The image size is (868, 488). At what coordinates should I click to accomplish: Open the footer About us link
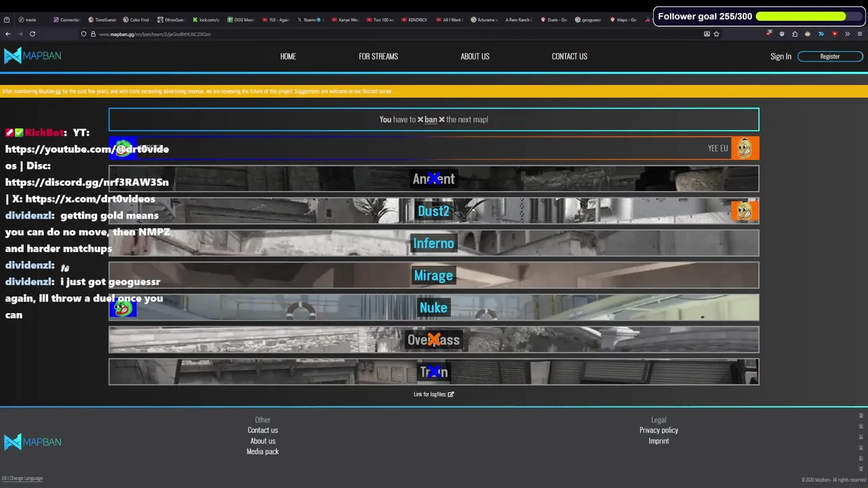coord(262,441)
